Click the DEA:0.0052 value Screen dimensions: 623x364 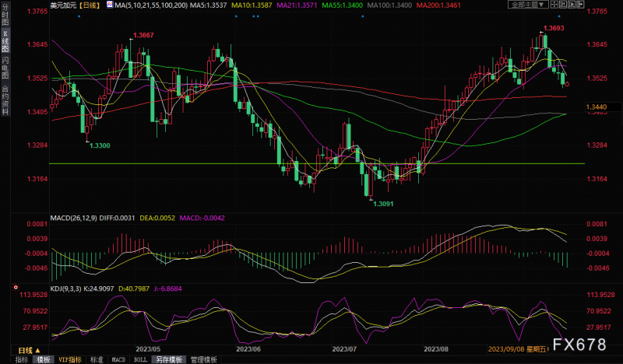pyautogui.click(x=157, y=218)
